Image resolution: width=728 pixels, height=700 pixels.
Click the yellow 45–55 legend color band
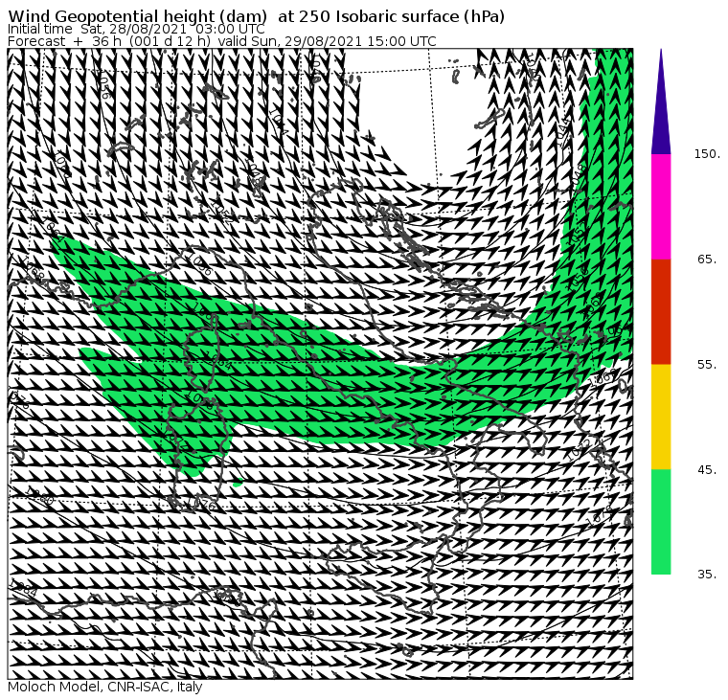(661, 417)
